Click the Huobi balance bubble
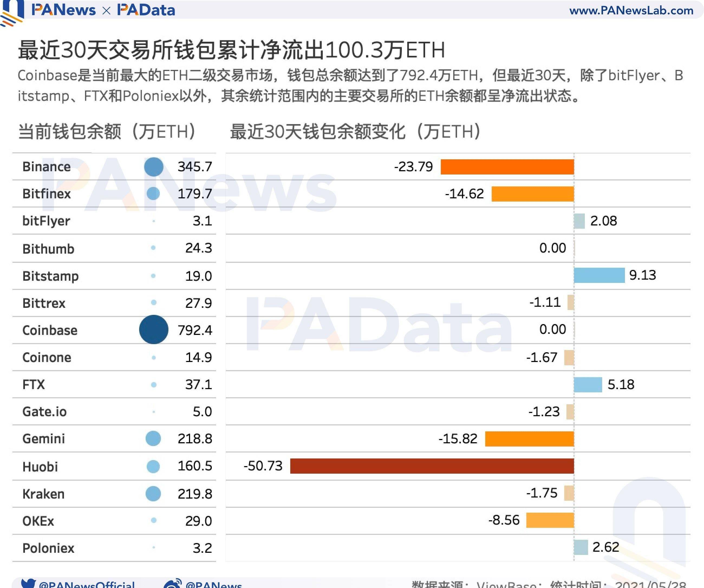The image size is (704, 588). [x=153, y=466]
